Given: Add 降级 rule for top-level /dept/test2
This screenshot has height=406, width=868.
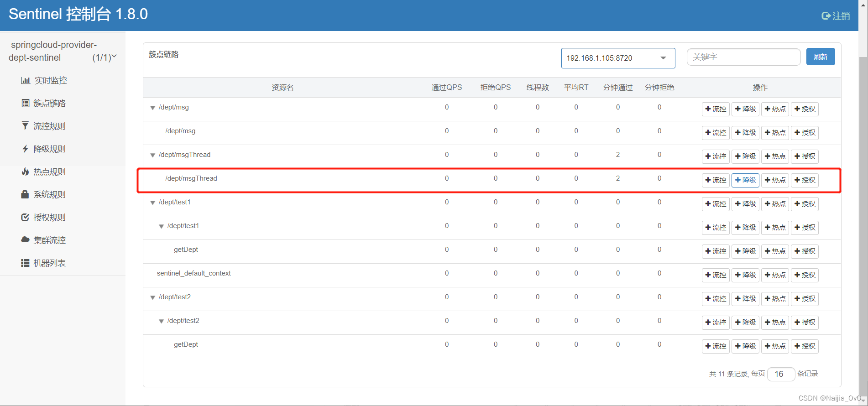Looking at the screenshot, I should 745,299.
